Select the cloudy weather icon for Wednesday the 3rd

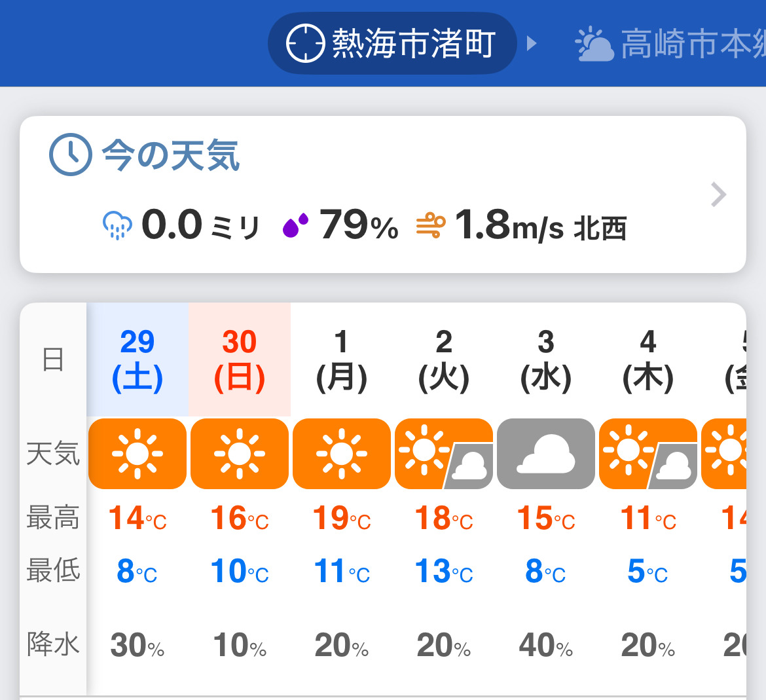click(546, 453)
